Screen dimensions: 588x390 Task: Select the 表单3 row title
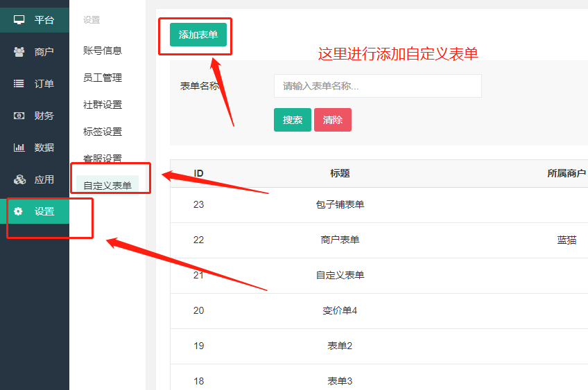click(x=340, y=381)
